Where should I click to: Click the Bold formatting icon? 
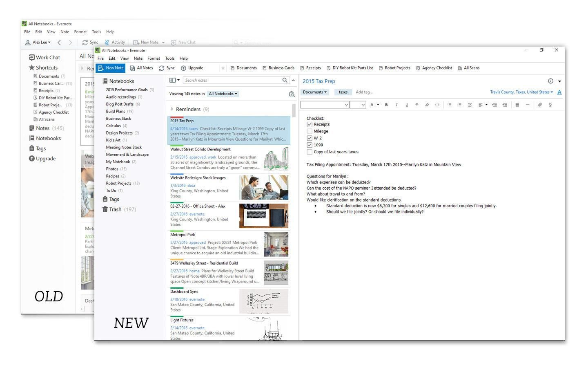point(386,105)
